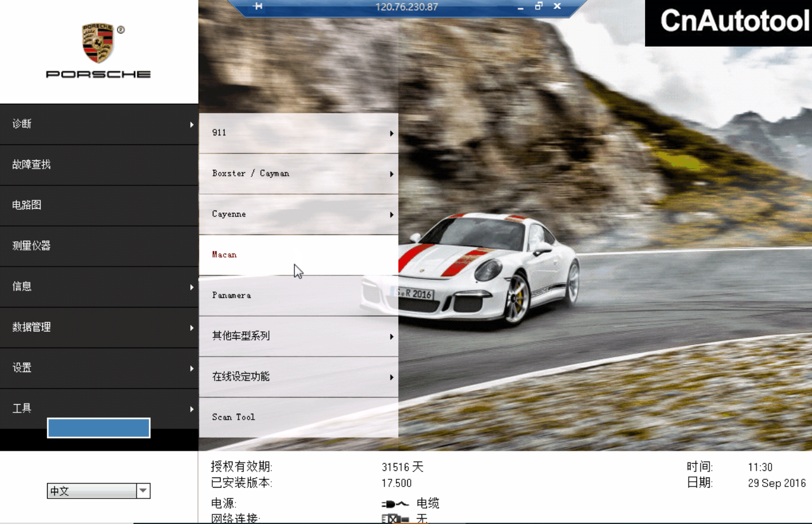Image resolution: width=812 pixels, height=524 pixels.
Task: Open the 工具 tools menu
Action: coord(99,408)
